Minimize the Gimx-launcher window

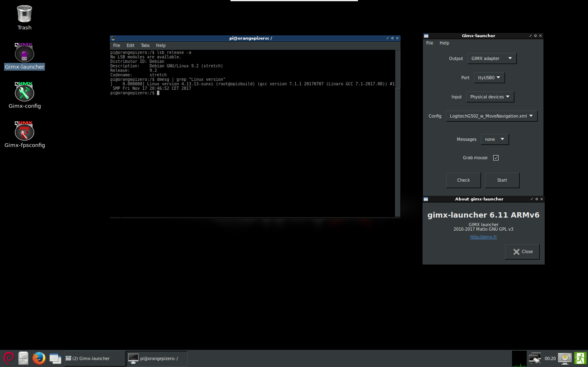(x=530, y=36)
